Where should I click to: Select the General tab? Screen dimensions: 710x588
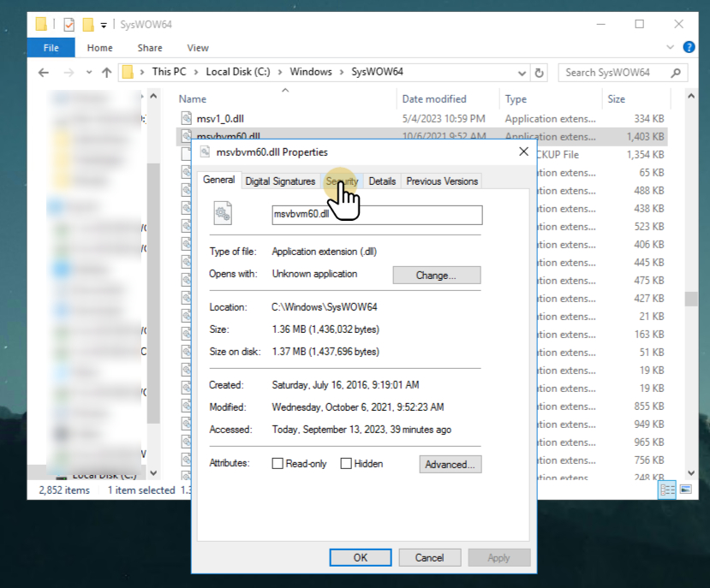click(x=218, y=180)
